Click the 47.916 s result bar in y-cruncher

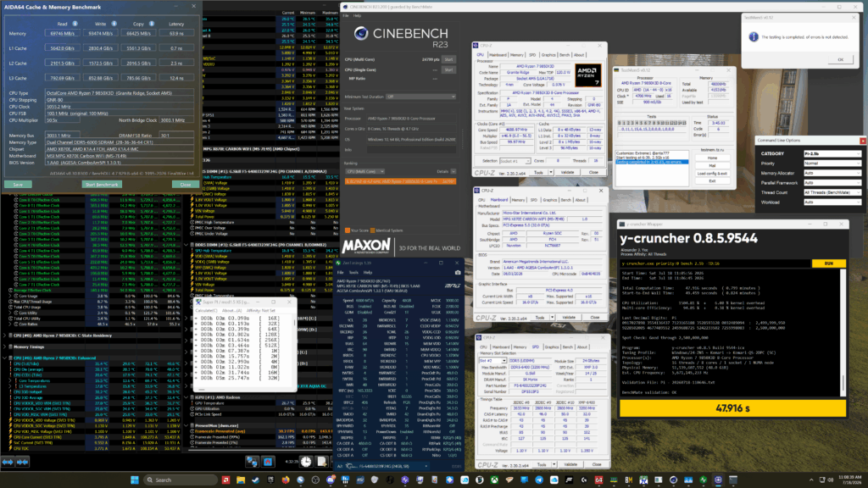click(x=732, y=408)
